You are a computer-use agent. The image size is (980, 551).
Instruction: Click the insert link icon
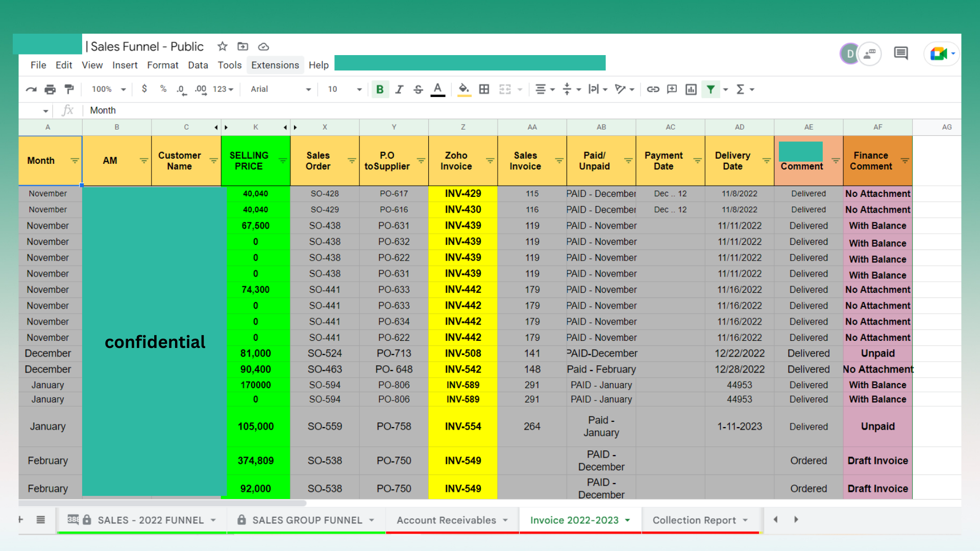(653, 89)
